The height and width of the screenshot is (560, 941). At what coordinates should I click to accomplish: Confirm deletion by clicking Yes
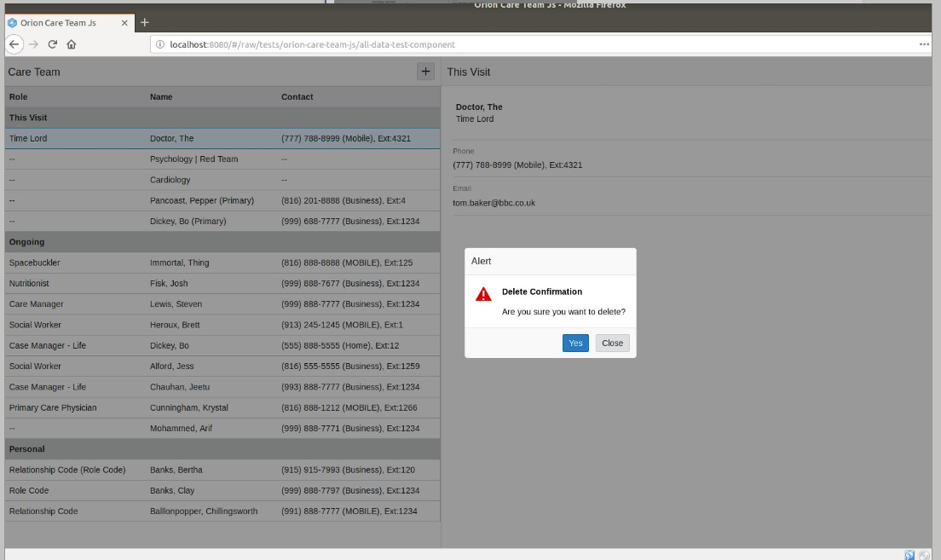point(575,343)
